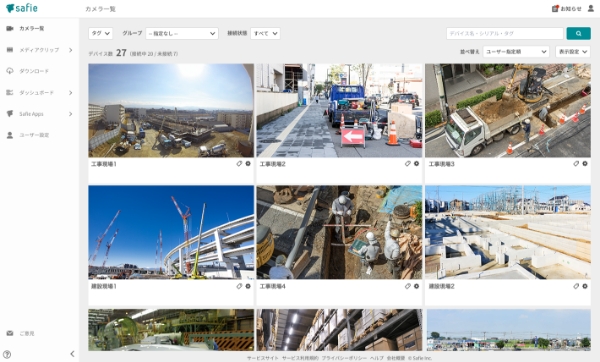The height and width of the screenshot is (362, 600).
Task: Open the 接続状態 すべて dropdown
Action: click(265, 34)
